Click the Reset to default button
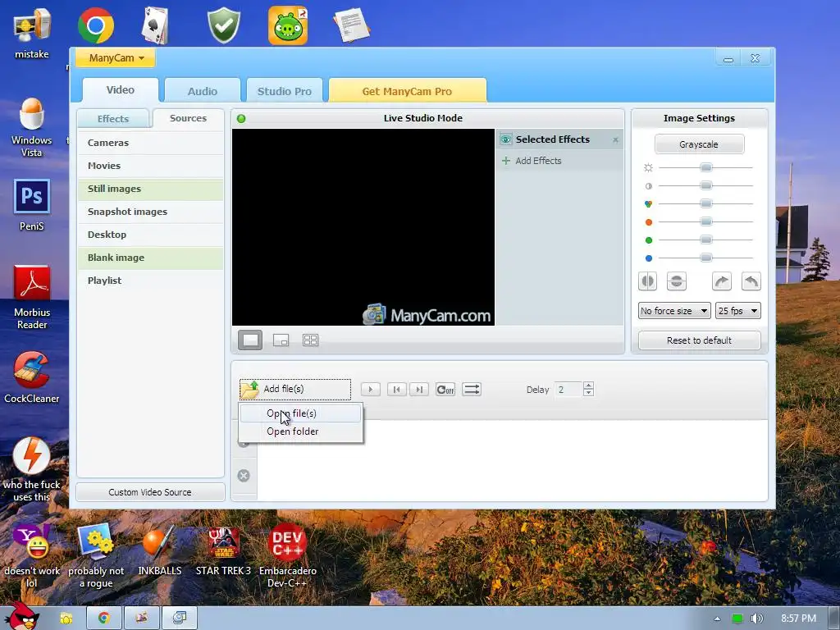 coord(699,340)
